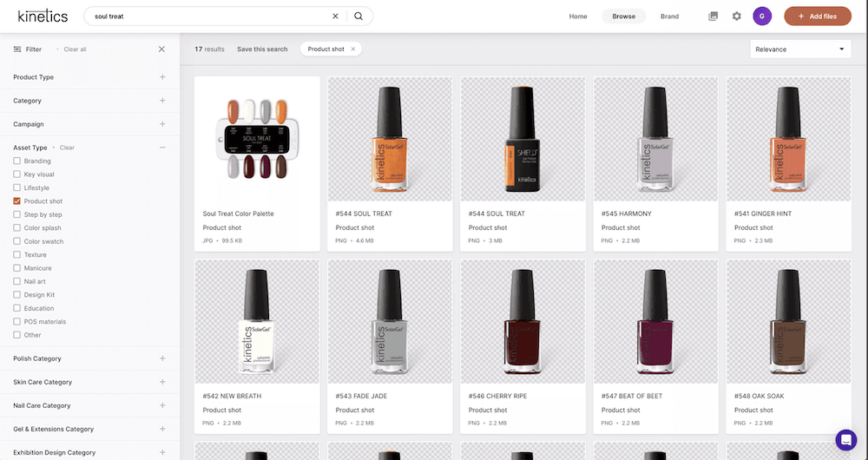The image size is (868, 460).
Task: Open the Relevance sort dropdown
Action: coord(800,49)
